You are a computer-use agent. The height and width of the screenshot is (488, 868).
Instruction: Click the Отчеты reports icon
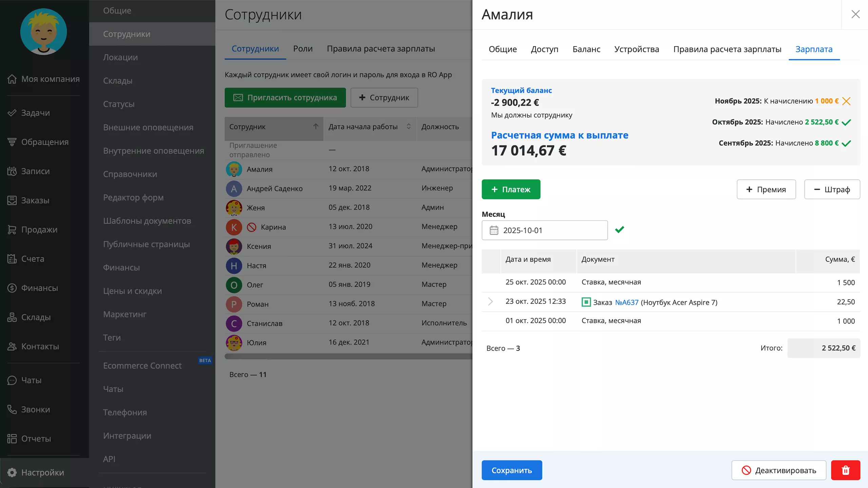12,439
